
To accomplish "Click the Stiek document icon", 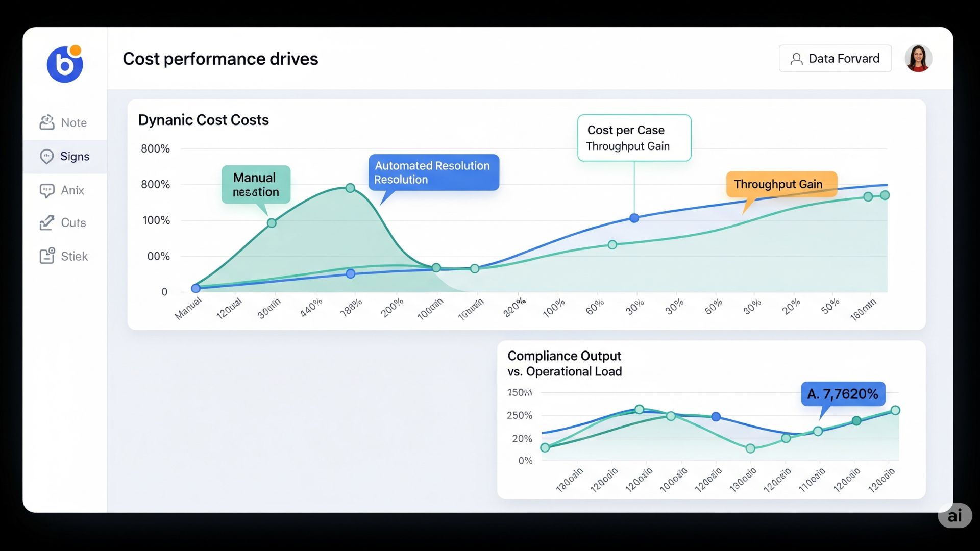I will point(47,256).
